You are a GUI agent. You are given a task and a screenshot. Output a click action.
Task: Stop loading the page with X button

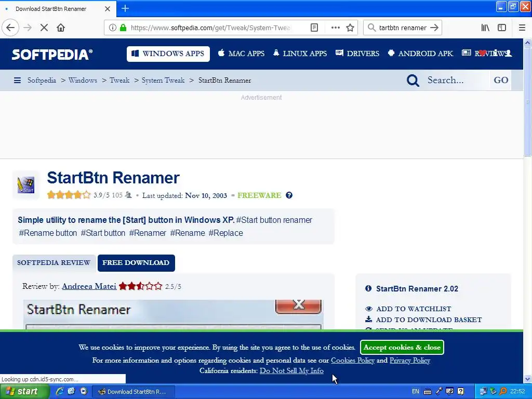[x=44, y=28]
